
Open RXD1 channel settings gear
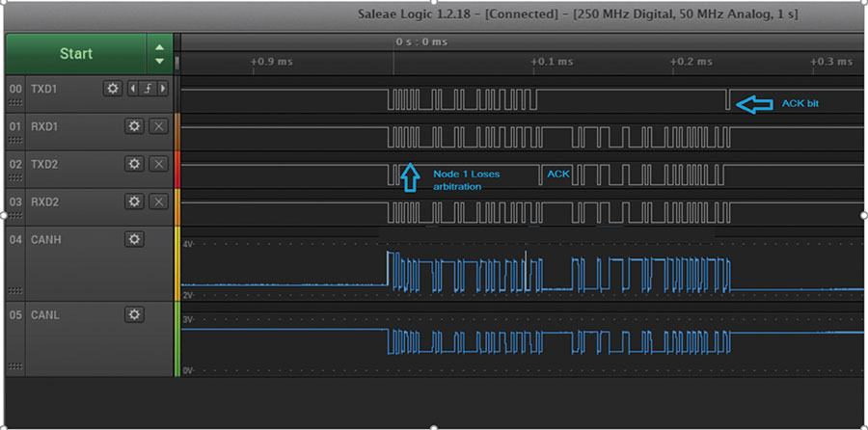coord(133,125)
